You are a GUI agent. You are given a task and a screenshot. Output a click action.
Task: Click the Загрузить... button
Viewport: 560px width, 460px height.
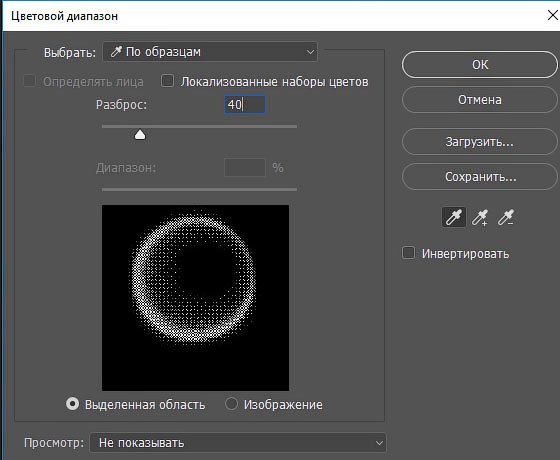(x=480, y=142)
